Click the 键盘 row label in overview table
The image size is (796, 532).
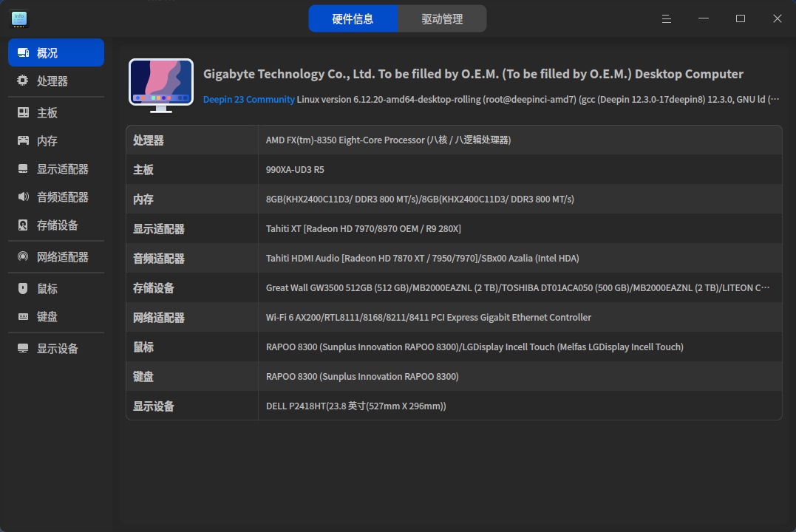tap(143, 376)
